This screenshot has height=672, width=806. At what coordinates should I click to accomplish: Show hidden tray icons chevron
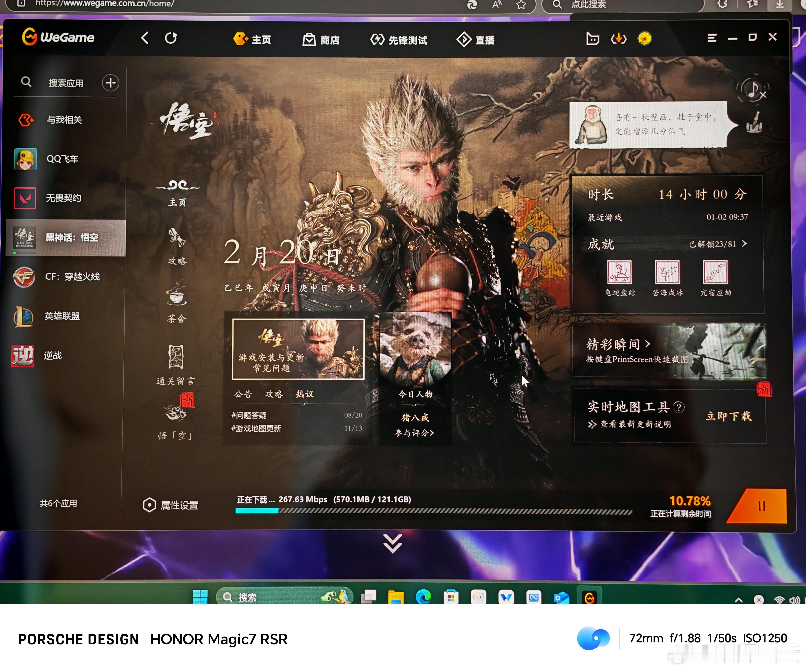739,600
